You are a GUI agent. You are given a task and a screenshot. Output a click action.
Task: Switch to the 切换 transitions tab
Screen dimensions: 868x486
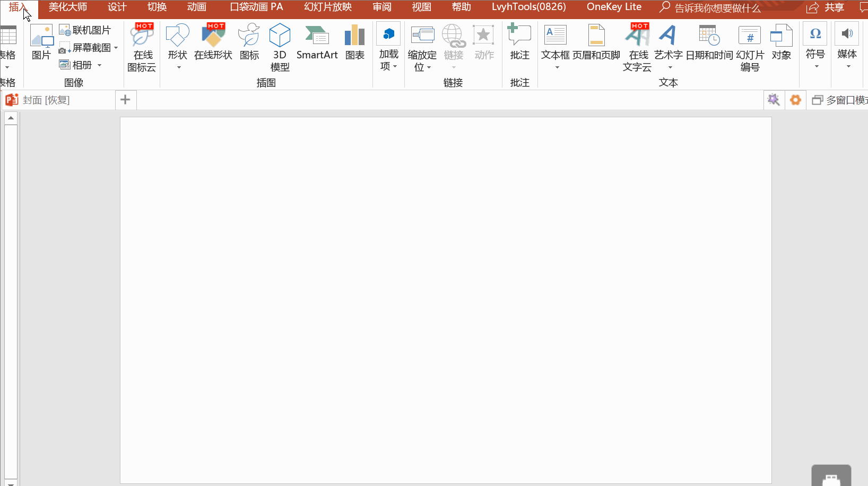click(157, 7)
